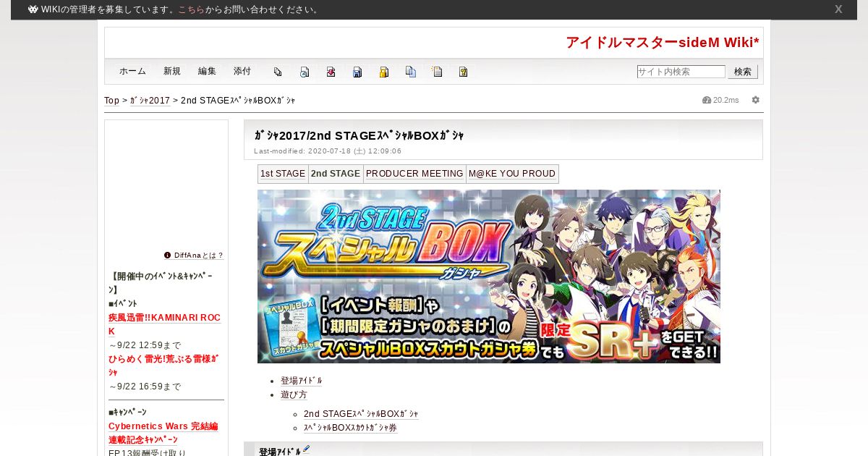The width and height of the screenshot is (868, 456).
Task: Click the 20.2ms load time text
Action: 726,100
